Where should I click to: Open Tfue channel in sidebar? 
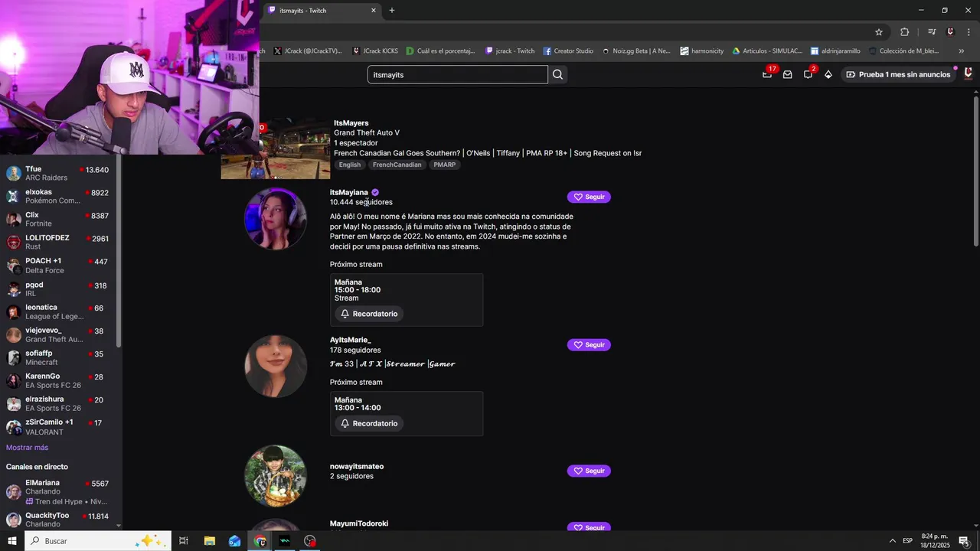click(x=58, y=173)
